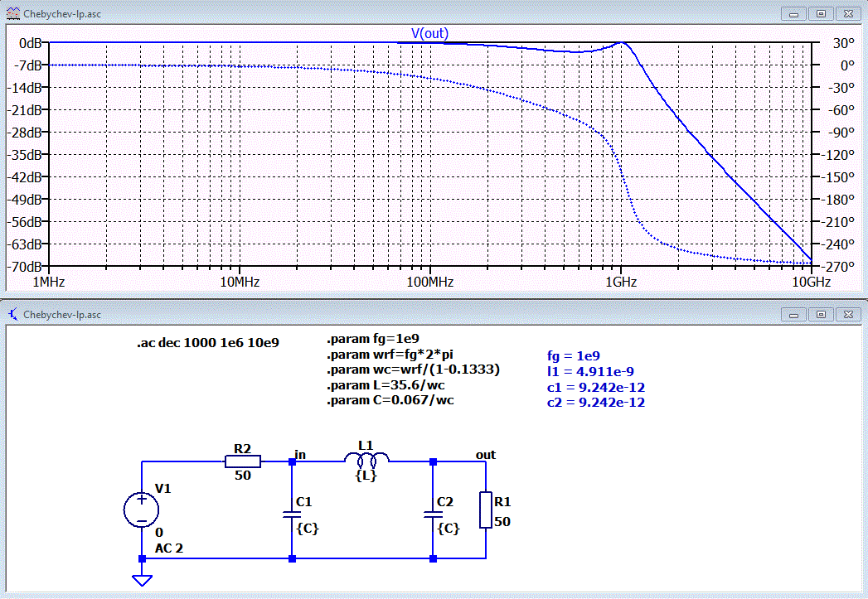Viewport: 868px width, 599px height.
Task: Click the 1MHz frequency axis label
Action: pyautogui.click(x=49, y=282)
